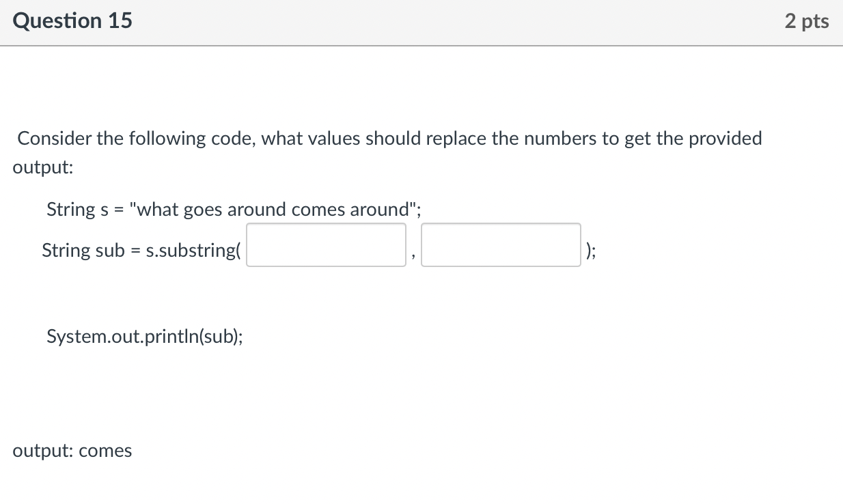Click the closing parenthesis after second box
Viewport: 843px width, 504px height.
coord(589,251)
